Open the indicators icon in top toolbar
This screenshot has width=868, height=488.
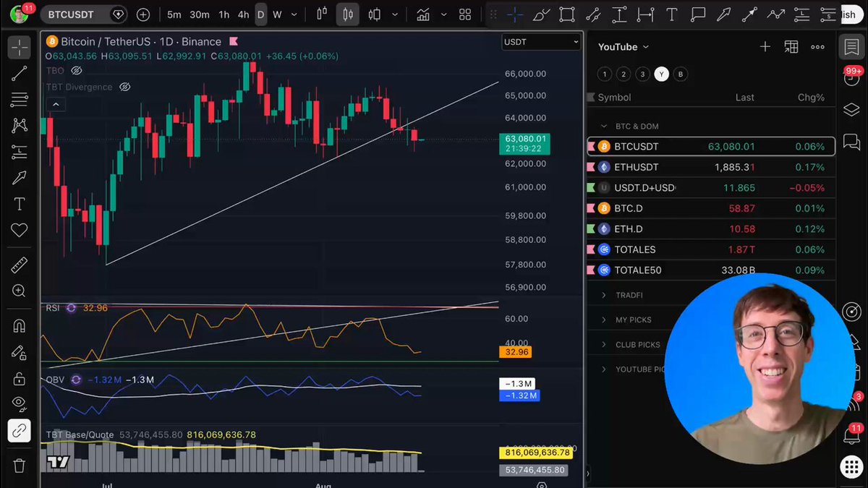422,14
